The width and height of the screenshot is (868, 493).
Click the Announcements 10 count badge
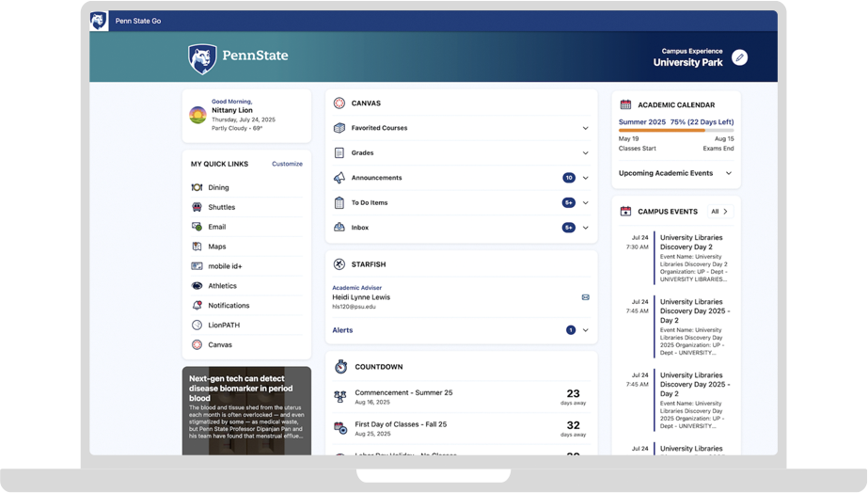569,178
